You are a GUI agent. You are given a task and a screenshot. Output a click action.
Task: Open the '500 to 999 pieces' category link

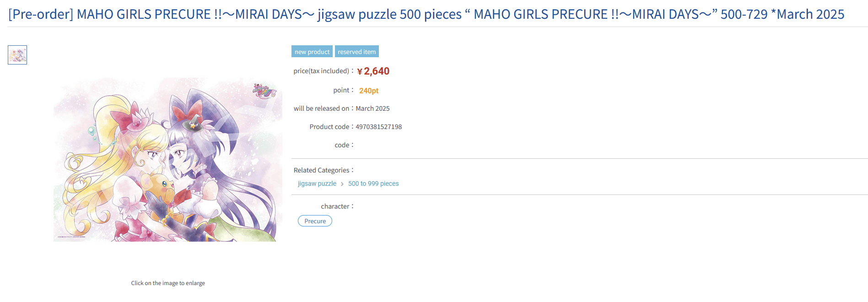pyautogui.click(x=373, y=183)
